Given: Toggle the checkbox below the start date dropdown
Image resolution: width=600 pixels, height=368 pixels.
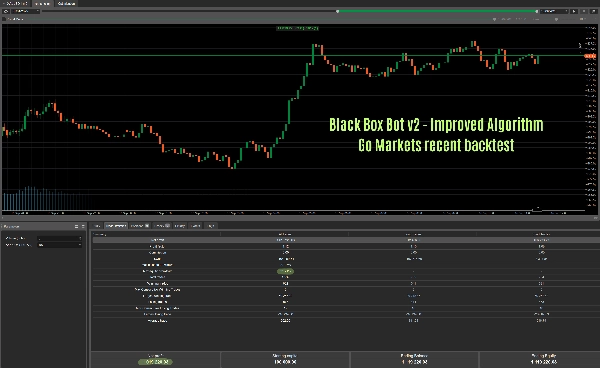Looking at the screenshot, I should point(4,19).
